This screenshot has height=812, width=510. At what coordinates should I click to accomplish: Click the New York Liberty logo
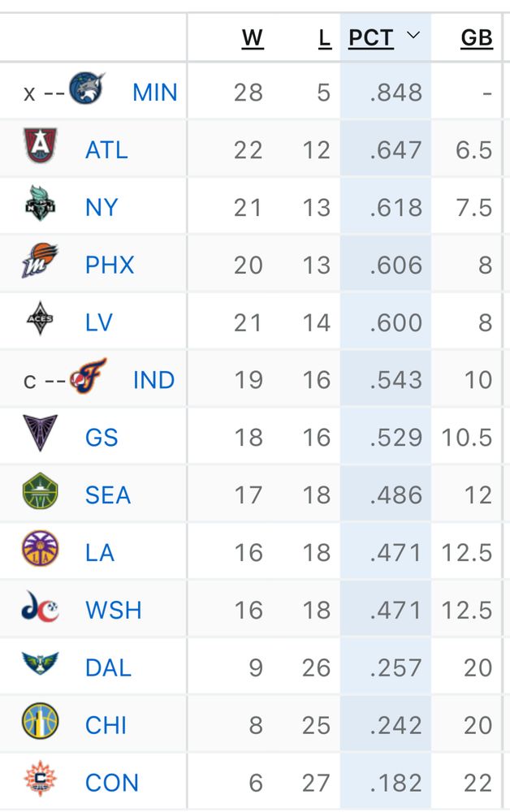click(41, 203)
